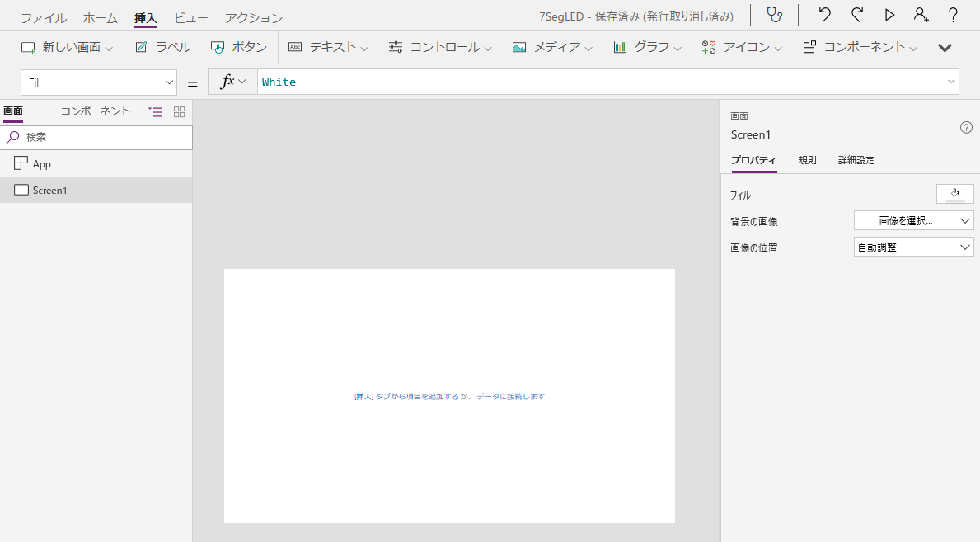The height and width of the screenshot is (542, 980).
Task: Open help icon in Screen1 properties panel
Action: pyautogui.click(x=966, y=128)
